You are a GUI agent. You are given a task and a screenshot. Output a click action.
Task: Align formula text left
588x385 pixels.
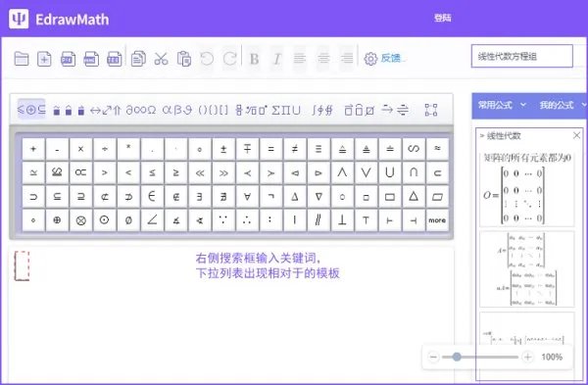coord(299,59)
